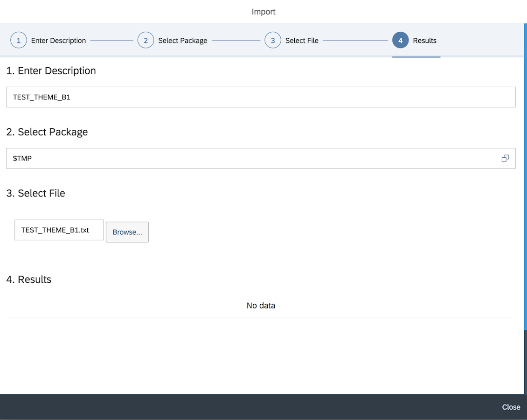Open the Results step label
527x420 pixels.
click(x=424, y=41)
